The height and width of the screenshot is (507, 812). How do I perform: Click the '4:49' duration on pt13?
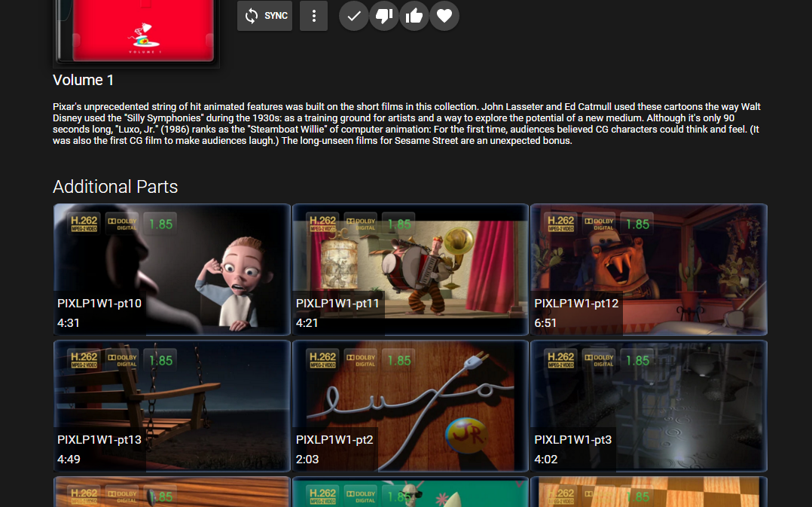click(69, 460)
